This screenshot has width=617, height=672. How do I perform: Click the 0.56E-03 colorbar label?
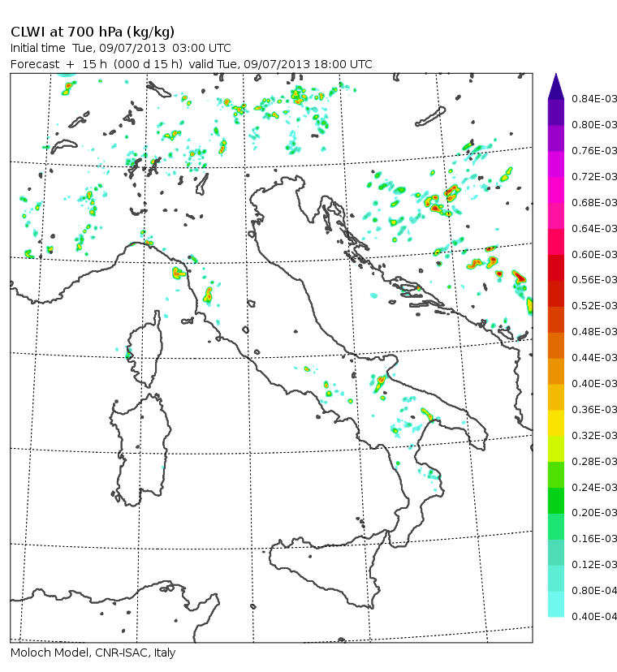tap(594, 280)
